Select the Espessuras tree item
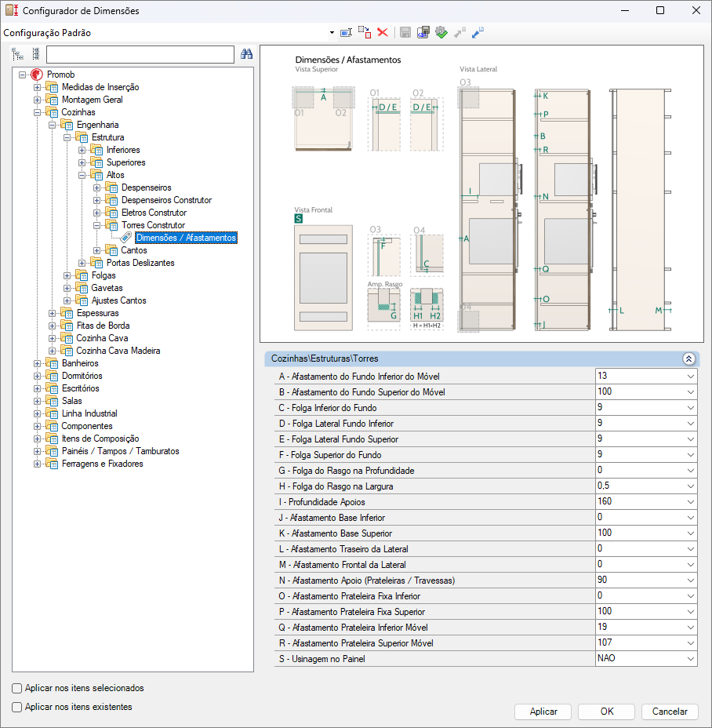712x728 pixels. coord(97,313)
